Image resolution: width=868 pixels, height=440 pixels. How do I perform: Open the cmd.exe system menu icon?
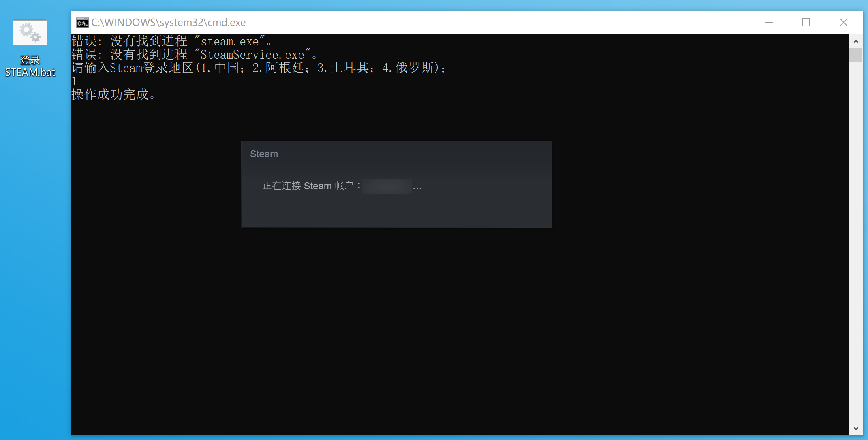point(82,23)
